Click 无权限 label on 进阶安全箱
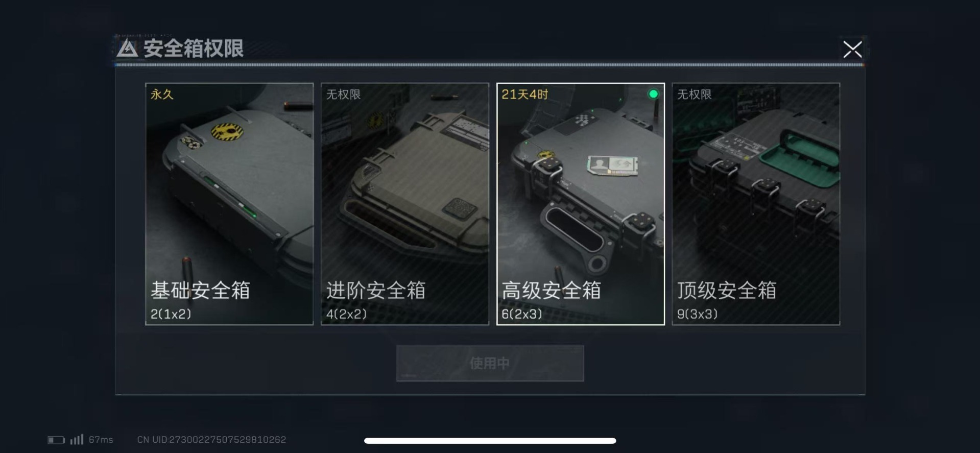Image resolution: width=980 pixels, height=453 pixels. coord(343,94)
